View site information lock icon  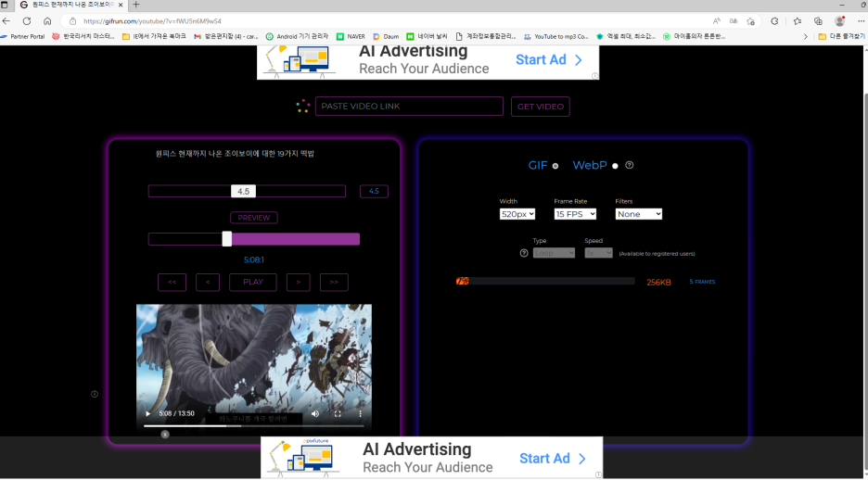click(72, 21)
